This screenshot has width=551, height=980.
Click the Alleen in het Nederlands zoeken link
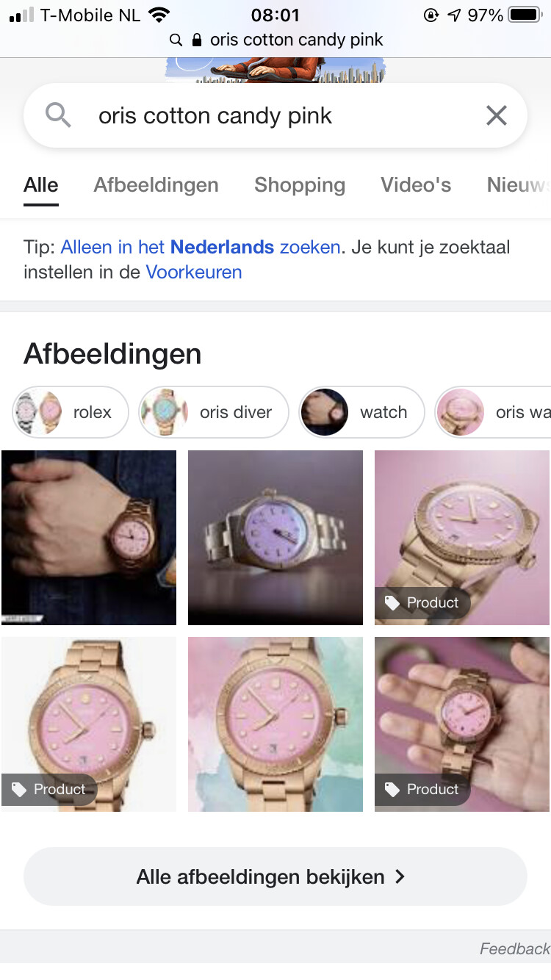[x=201, y=247]
